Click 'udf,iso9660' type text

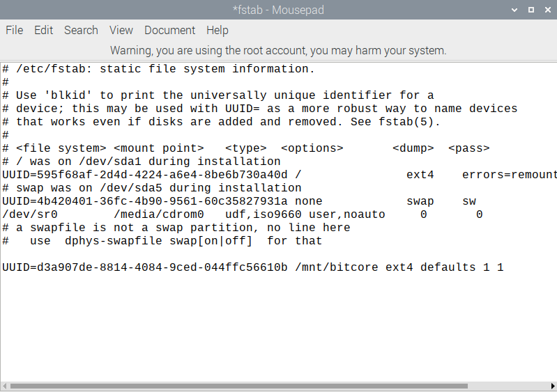point(264,214)
